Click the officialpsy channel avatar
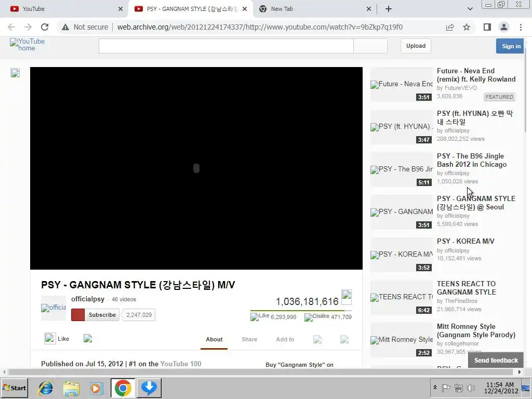This screenshot has height=399, width=532. click(x=54, y=308)
